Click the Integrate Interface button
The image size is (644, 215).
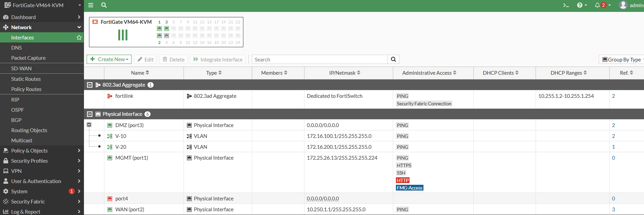(218, 59)
